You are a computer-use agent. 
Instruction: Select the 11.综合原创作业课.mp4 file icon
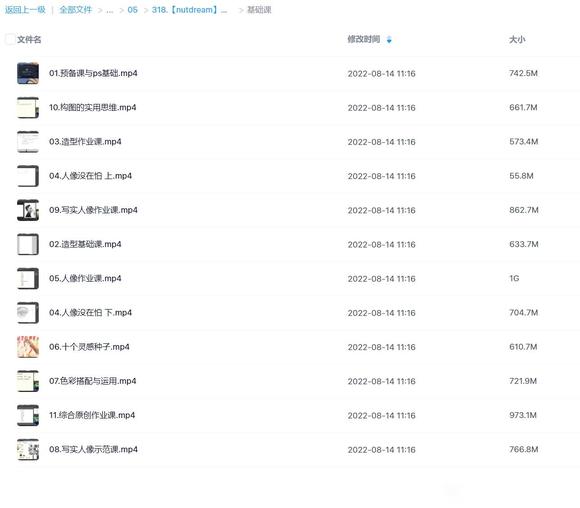click(x=28, y=415)
